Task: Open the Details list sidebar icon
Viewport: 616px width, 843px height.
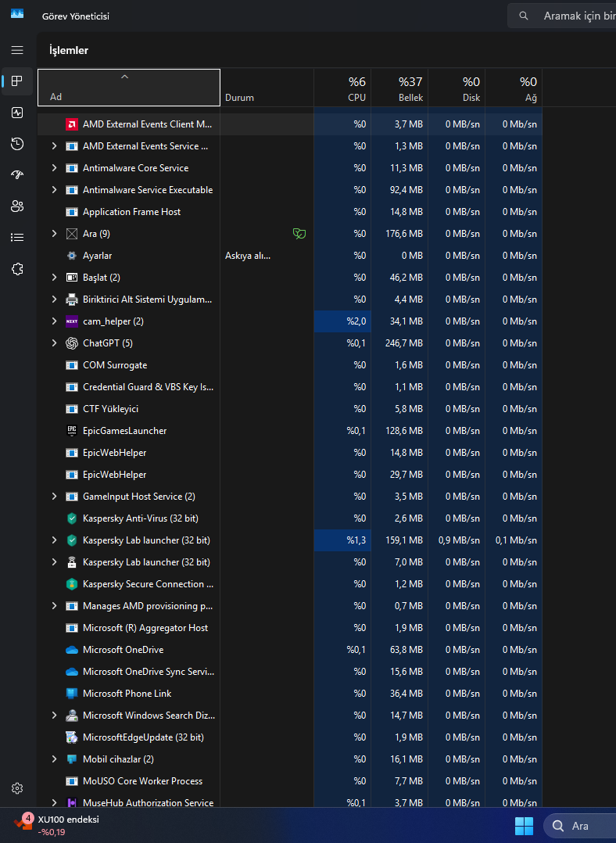Action: [17, 237]
